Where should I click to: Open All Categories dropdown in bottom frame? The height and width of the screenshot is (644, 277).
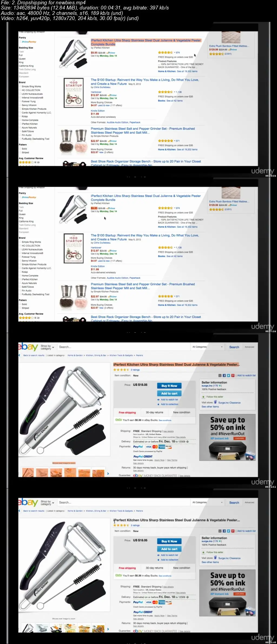click(207, 502)
